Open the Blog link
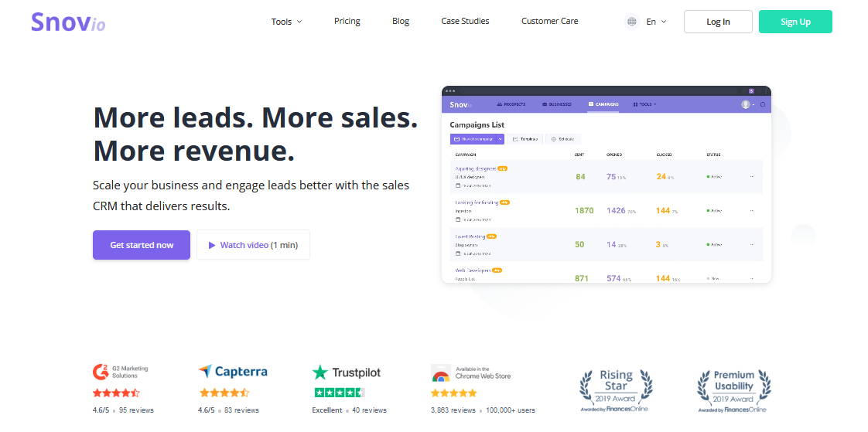 401,21
